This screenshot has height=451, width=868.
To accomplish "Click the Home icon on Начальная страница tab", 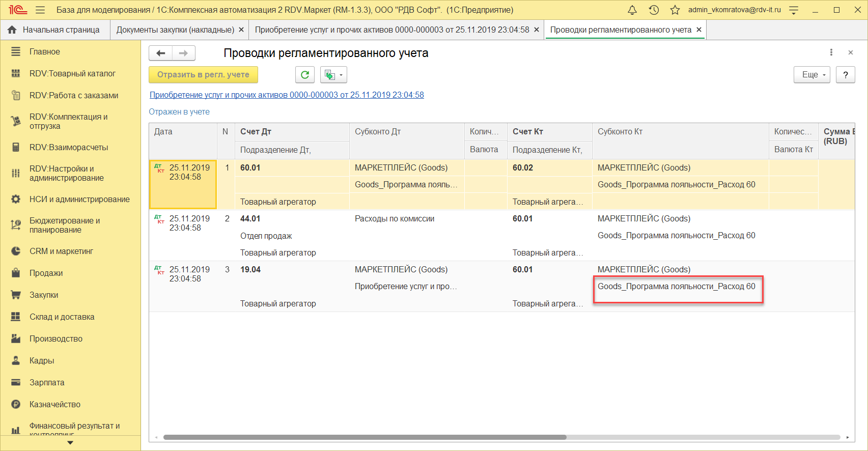I will coord(12,30).
